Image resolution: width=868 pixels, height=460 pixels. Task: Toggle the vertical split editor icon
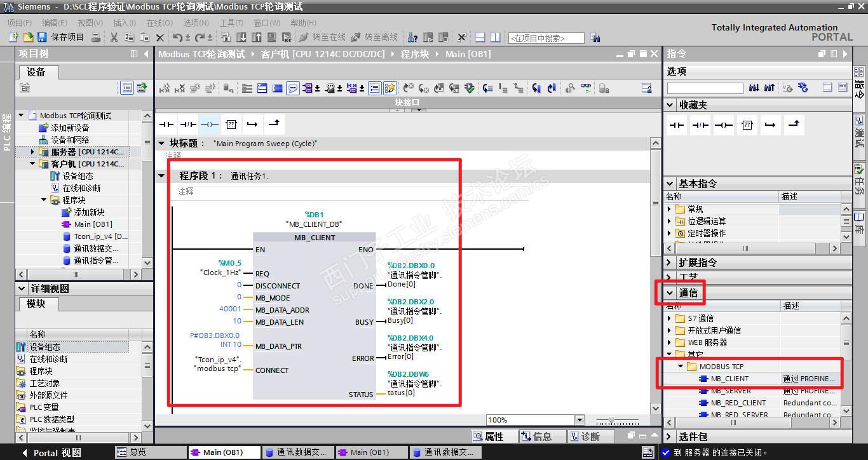point(496,37)
